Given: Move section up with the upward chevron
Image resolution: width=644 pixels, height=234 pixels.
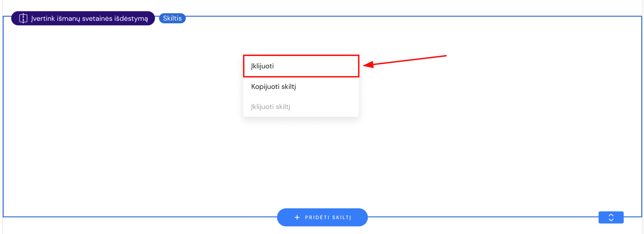Looking at the screenshot, I should [611, 215].
